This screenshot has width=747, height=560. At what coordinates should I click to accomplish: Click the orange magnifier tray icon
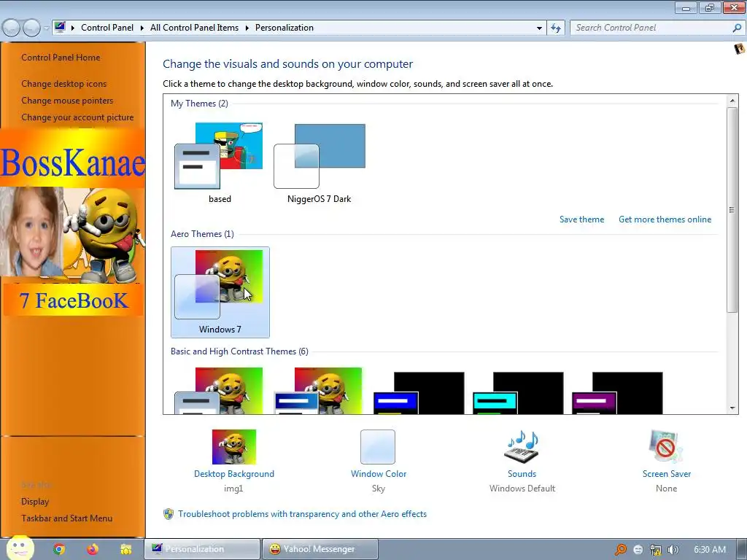tap(621, 550)
